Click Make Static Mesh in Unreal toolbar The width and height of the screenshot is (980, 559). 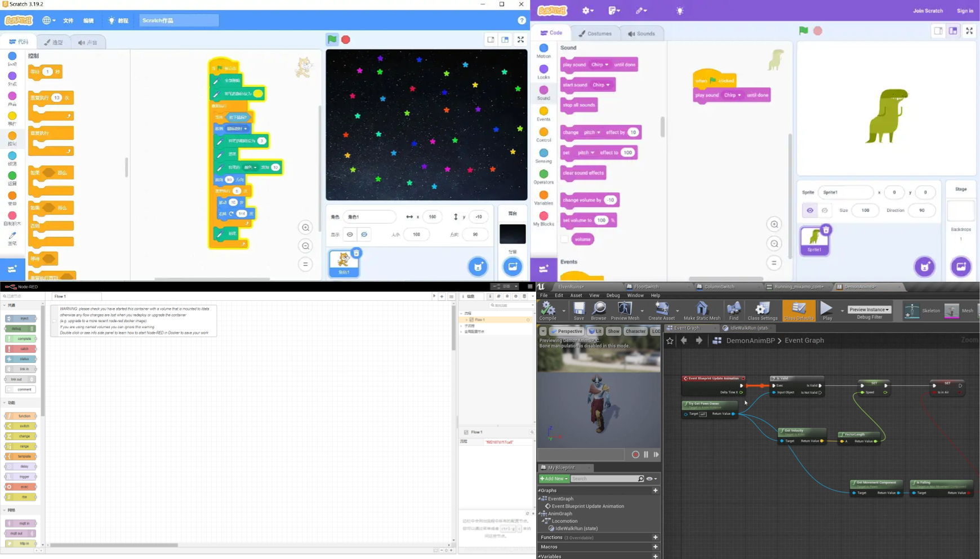pyautogui.click(x=702, y=310)
